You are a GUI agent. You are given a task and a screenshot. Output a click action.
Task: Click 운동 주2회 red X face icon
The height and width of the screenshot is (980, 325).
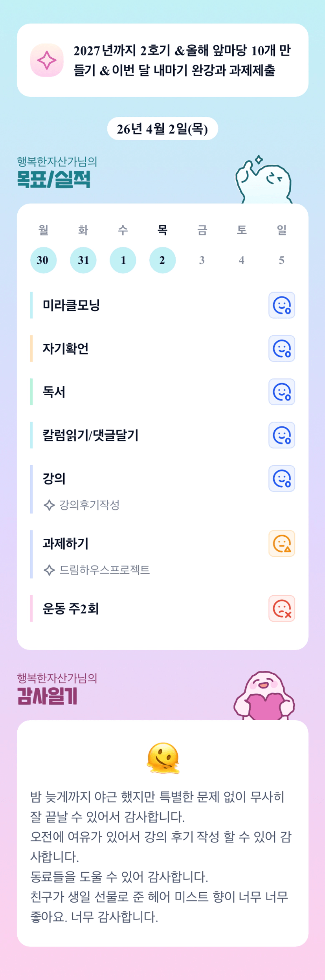coord(281,608)
